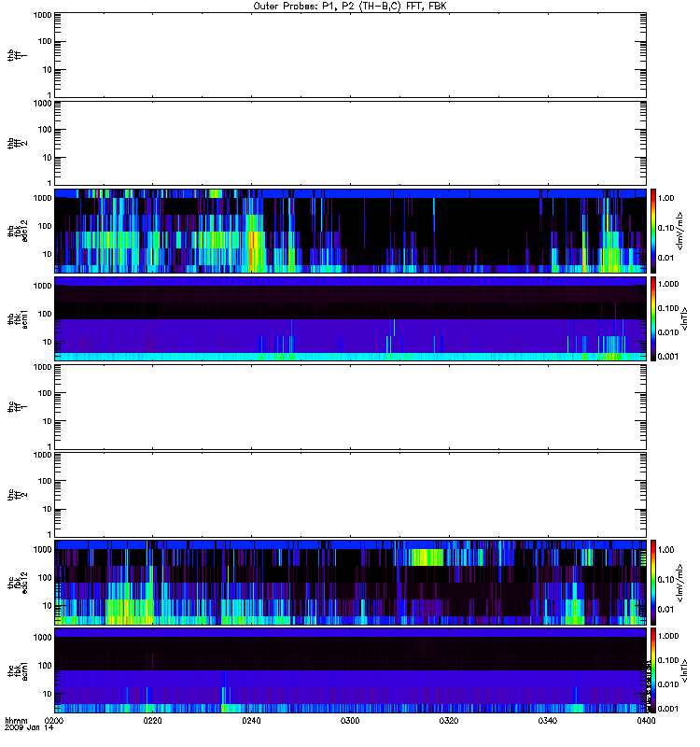
Task: Click the '<|mV/m|>' unit label of thb edc12 color bar
Action: (680, 231)
